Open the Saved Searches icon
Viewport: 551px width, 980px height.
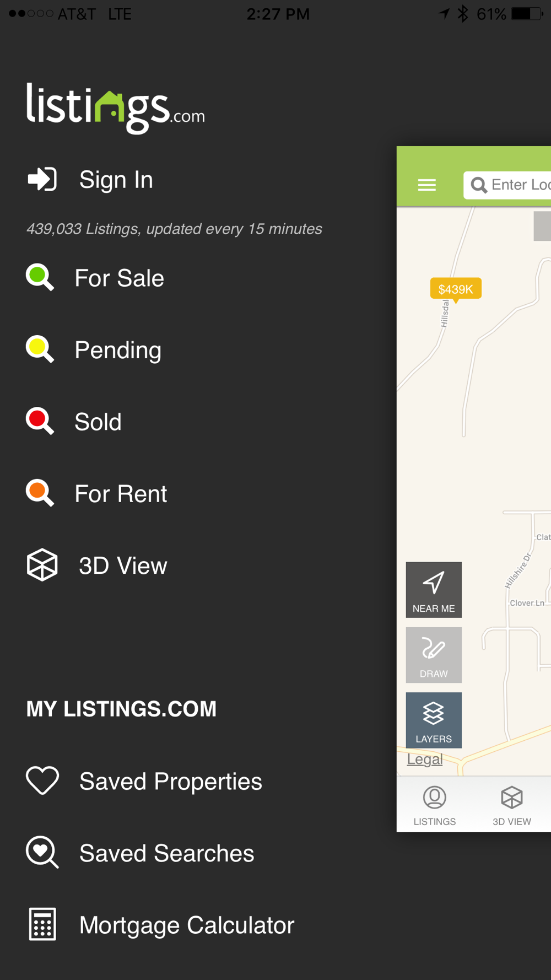[x=42, y=853]
